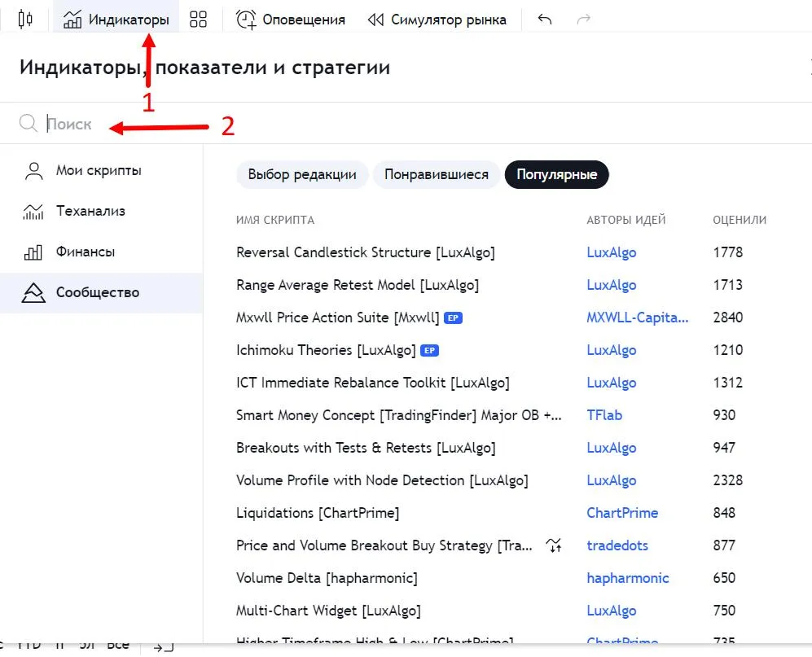Open LuxAlgo author link for Breakouts with Tests
This screenshot has width=812, height=657.
(612, 448)
